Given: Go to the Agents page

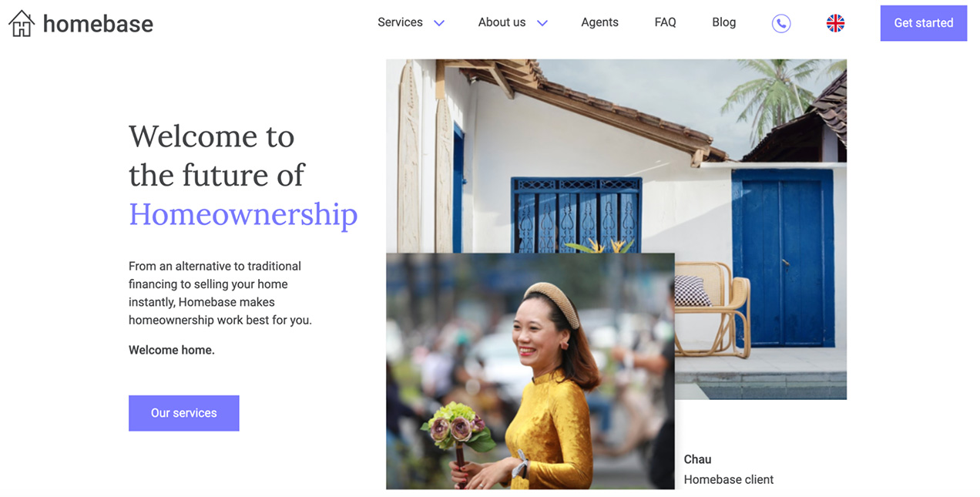Looking at the screenshot, I should [599, 22].
